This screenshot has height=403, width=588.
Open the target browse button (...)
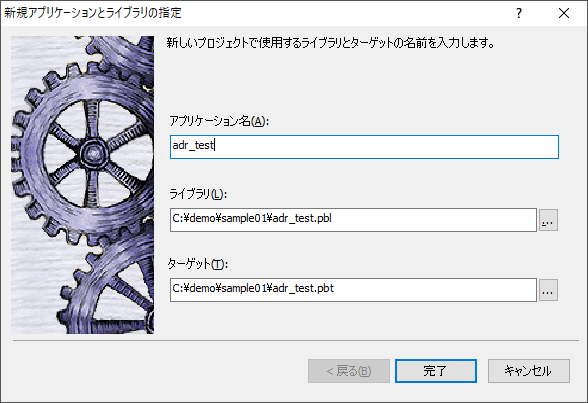[x=548, y=290]
